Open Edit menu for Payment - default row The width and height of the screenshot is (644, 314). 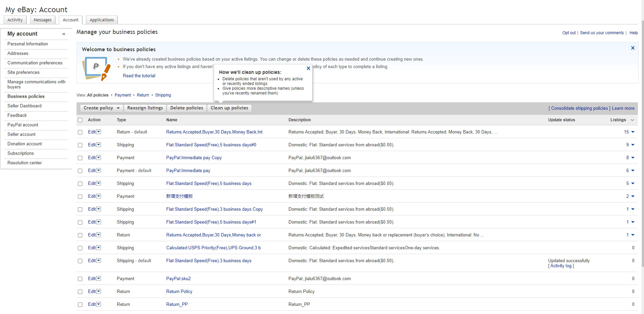pos(99,170)
